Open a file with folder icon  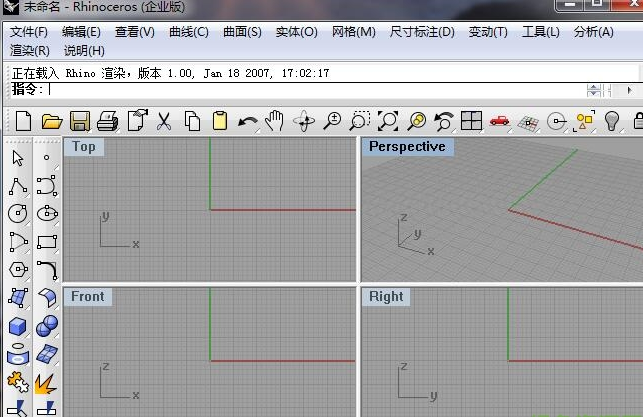52,122
